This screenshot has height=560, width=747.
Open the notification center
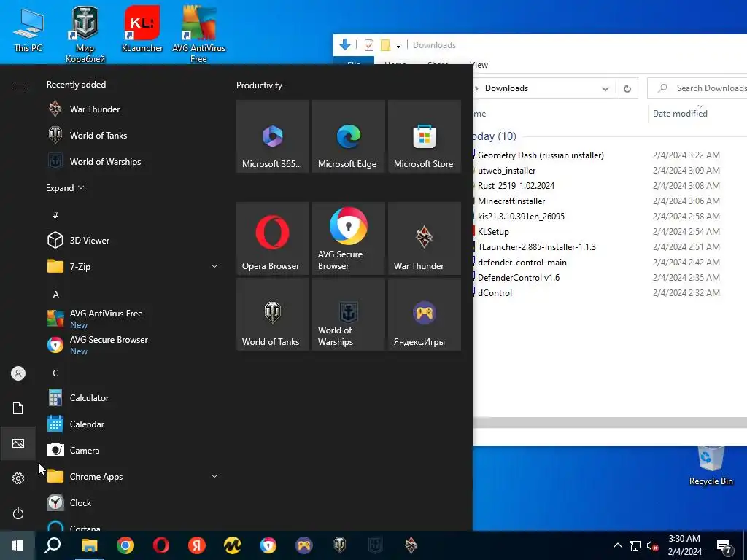click(724, 546)
